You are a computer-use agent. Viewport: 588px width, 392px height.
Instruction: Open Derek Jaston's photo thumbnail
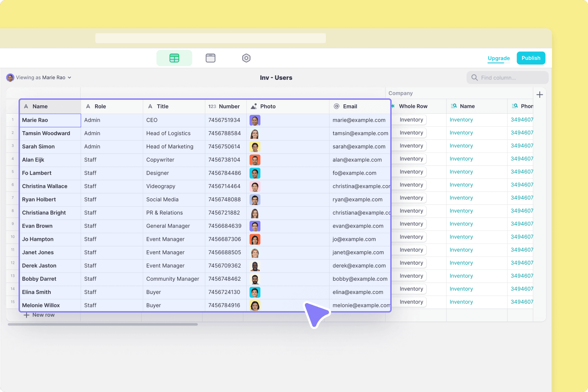click(255, 266)
